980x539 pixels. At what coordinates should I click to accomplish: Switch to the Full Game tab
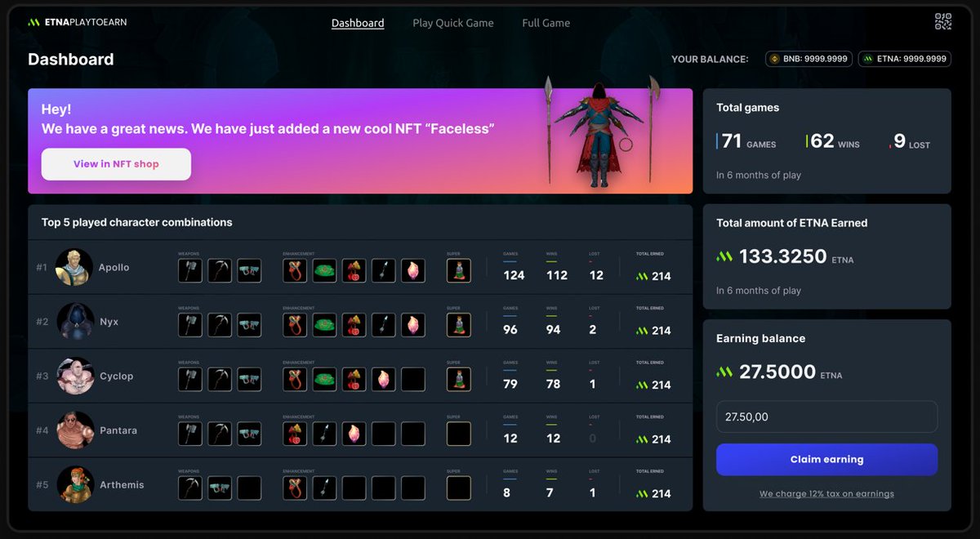tap(546, 23)
